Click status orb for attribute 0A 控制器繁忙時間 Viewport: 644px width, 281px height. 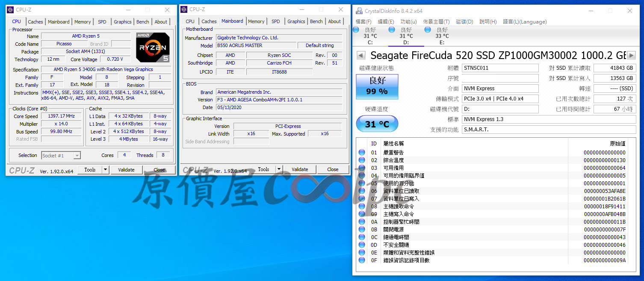[x=362, y=222]
